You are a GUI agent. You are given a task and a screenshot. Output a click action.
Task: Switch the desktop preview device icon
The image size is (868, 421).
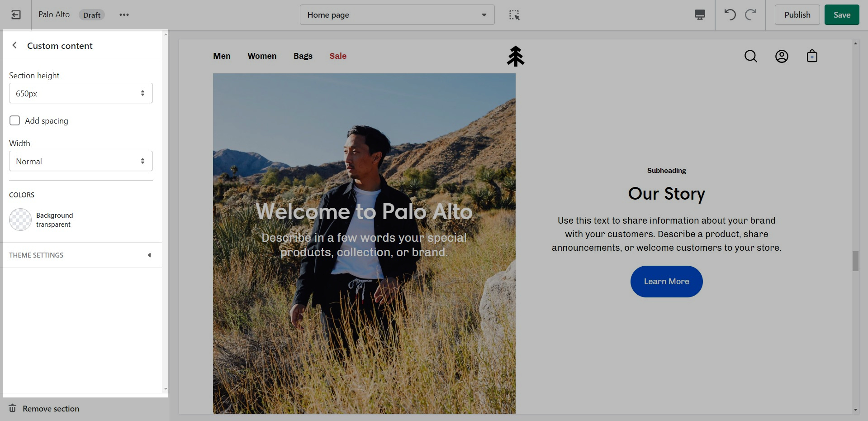(x=699, y=15)
